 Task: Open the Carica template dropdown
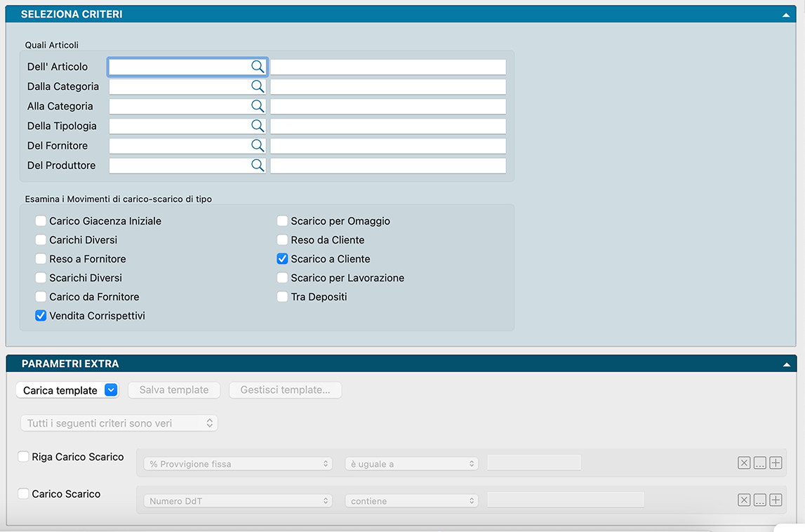click(67, 390)
